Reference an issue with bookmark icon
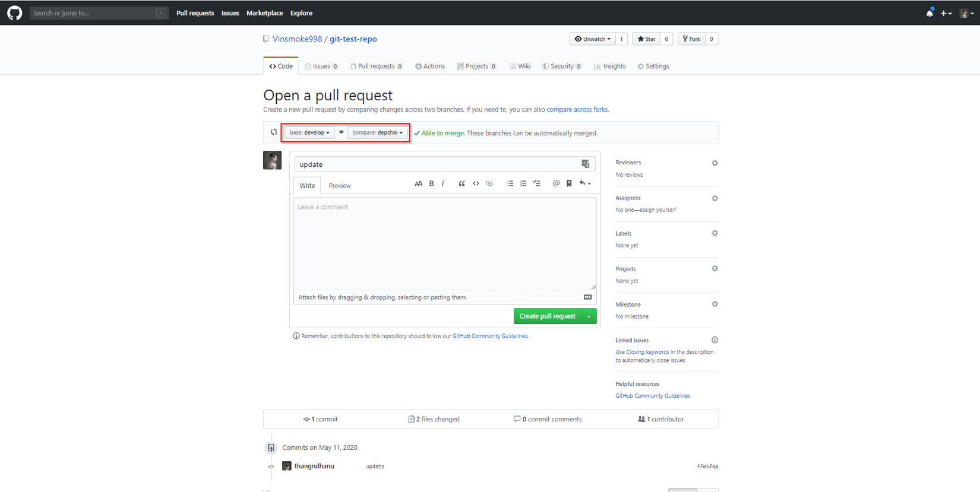Viewport: 980px width, 492px height. point(569,184)
